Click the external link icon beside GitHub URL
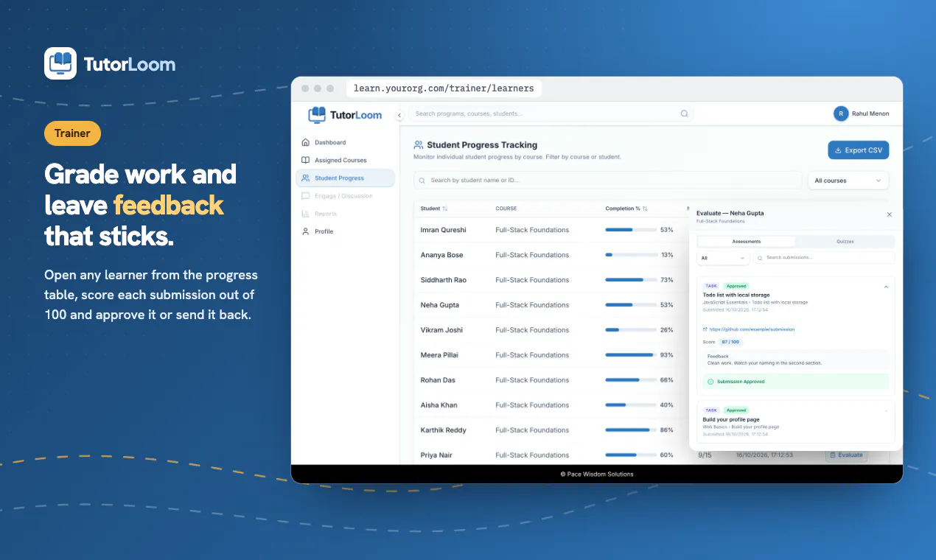Viewport: 936px width, 560px height. (705, 329)
